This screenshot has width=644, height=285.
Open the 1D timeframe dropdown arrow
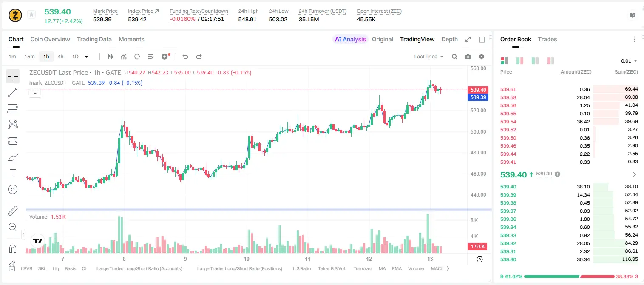(x=86, y=57)
